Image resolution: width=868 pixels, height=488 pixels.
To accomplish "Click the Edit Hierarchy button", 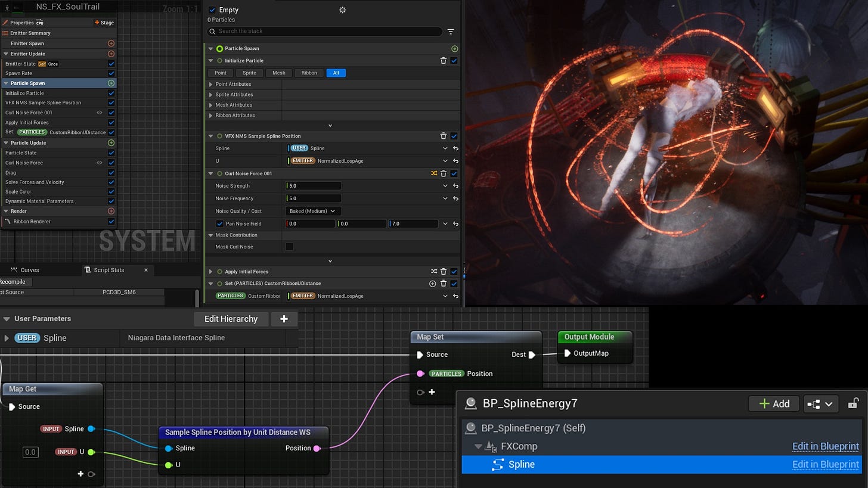I will (x=231, y=319).
